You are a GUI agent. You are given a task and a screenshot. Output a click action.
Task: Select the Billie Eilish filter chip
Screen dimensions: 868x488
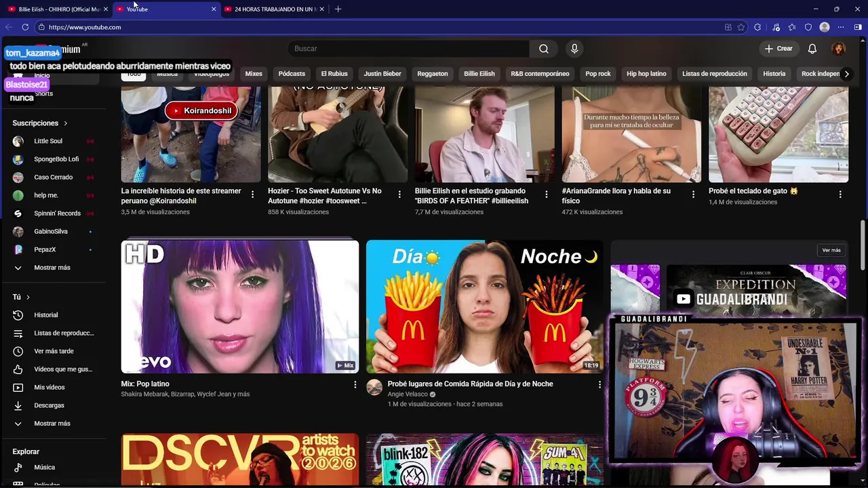coord(479,74)
